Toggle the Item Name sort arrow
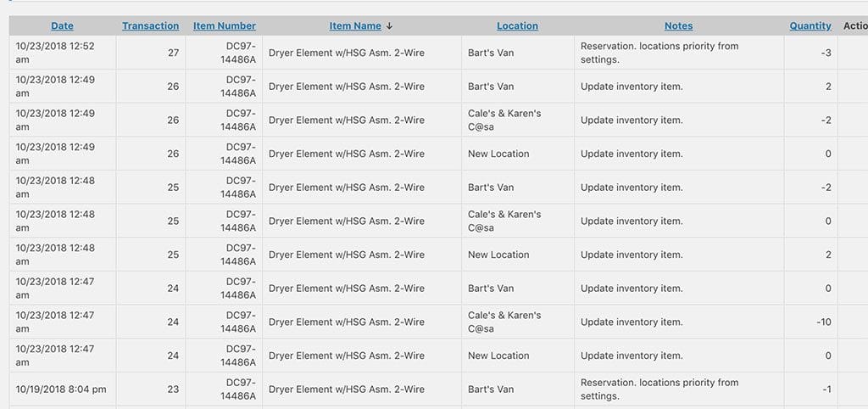This screenshot has width=868, height=409. [389, 26]
